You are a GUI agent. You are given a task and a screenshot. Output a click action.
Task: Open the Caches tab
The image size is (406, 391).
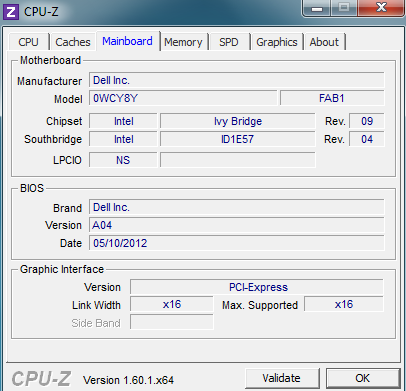pyautogui.click(x=73, y=42)
